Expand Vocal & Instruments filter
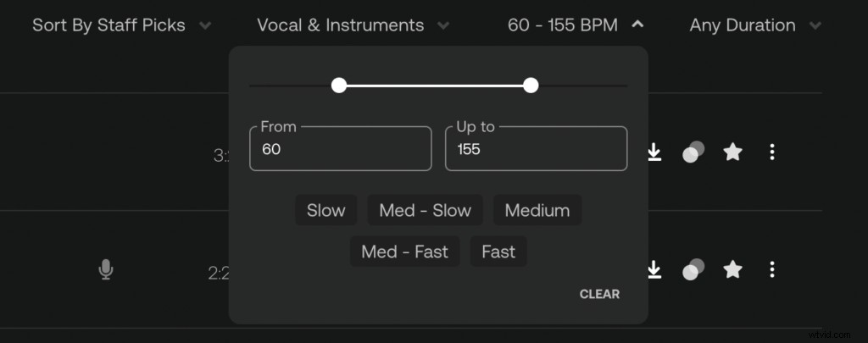The height and width of the screenshot is (343, 868). [353, 25]
